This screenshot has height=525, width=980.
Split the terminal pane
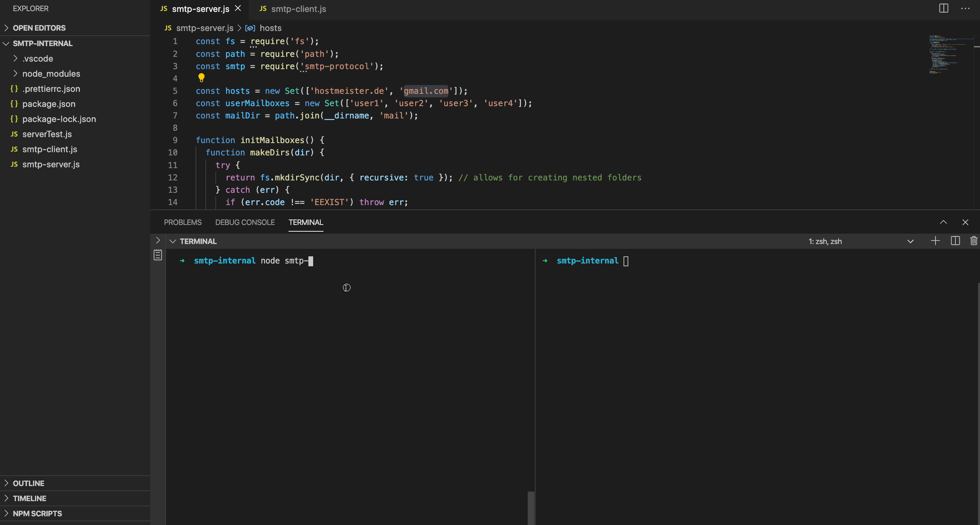[x=955, y=241]
